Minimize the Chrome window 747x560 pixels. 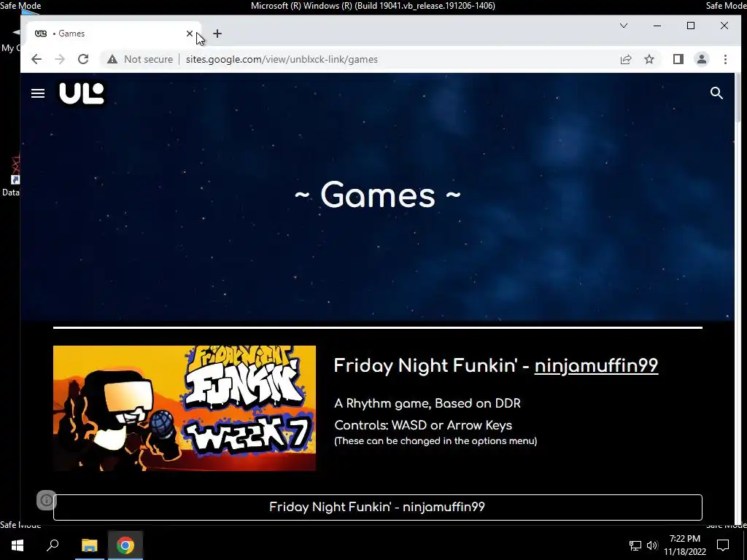coord(657,26)
